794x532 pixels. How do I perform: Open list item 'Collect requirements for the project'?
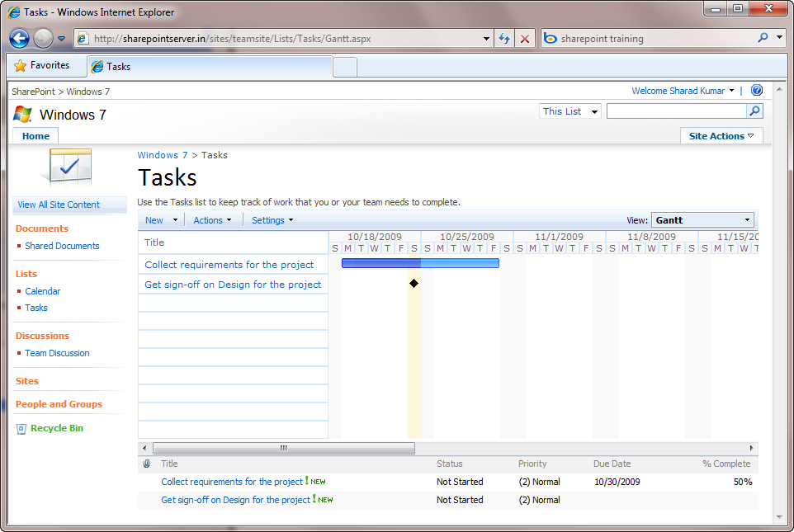coord(232,482)
